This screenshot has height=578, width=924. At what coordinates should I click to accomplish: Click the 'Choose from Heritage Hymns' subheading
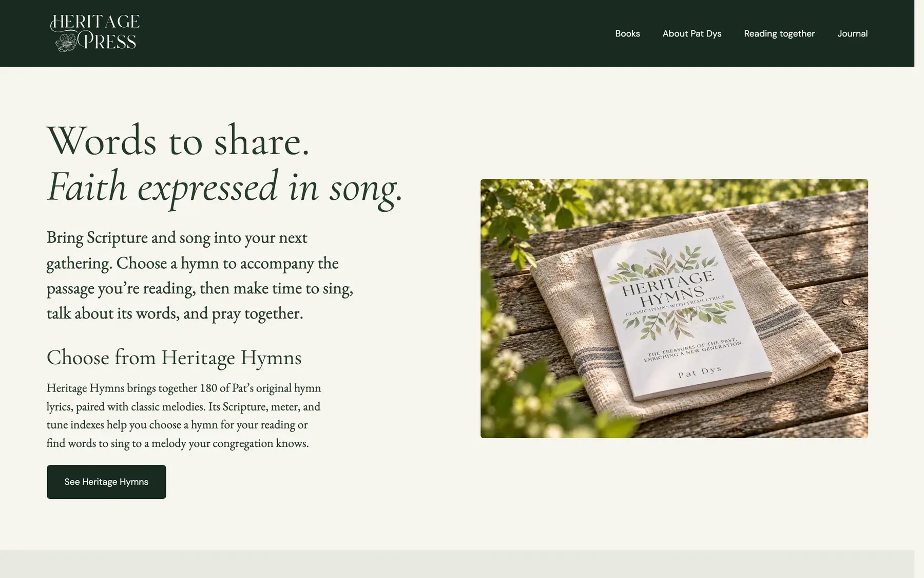click(174, 357)
